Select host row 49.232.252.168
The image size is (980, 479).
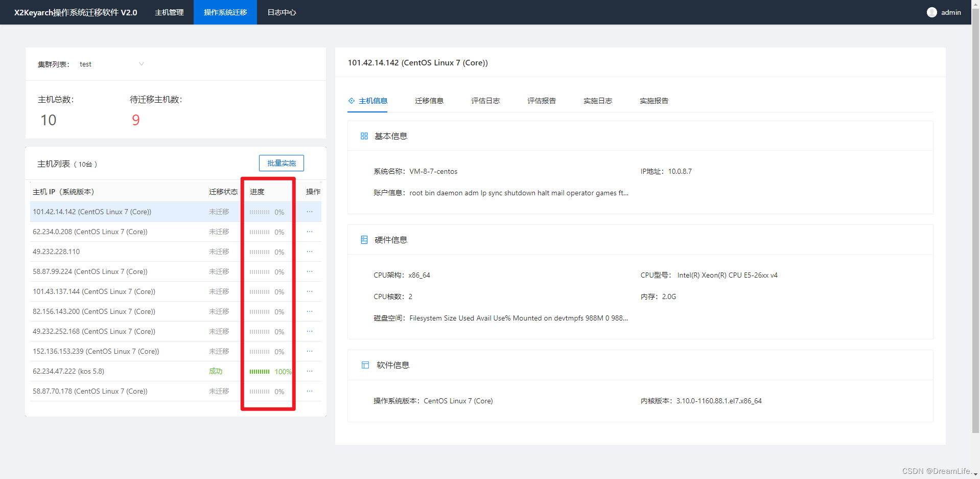[x=176, y=331]
